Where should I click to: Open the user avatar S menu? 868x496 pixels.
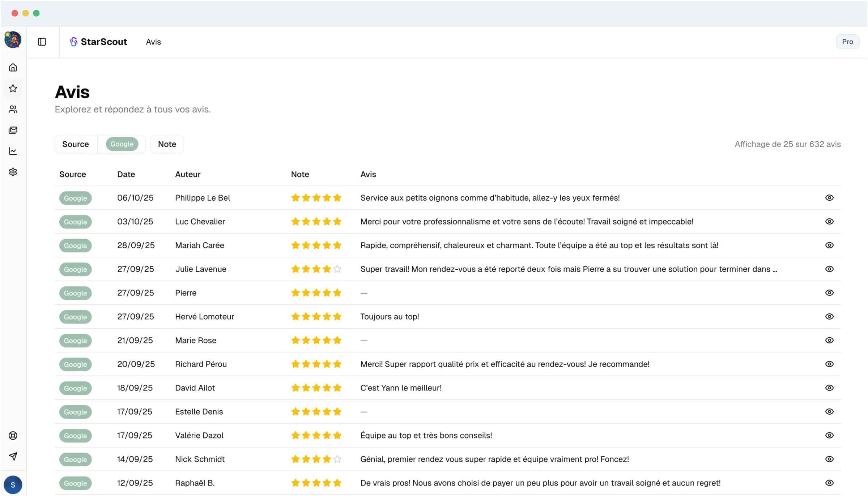click(x=13, y=484)
